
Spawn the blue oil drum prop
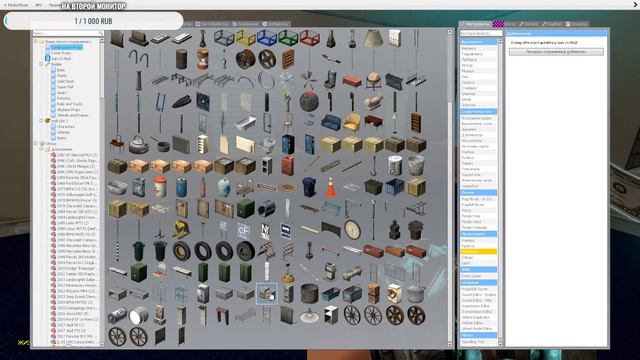point(181,187)
